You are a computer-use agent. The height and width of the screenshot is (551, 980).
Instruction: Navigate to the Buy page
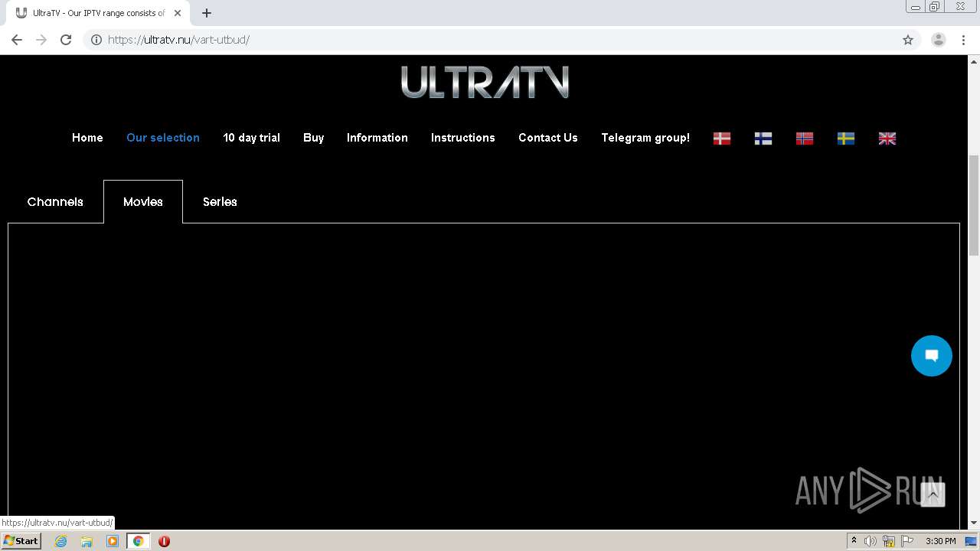click(313, 138)
